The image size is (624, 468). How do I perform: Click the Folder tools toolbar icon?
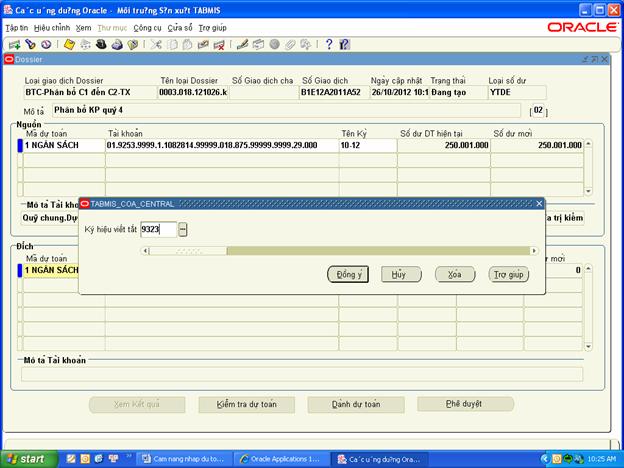click(305, 45)
